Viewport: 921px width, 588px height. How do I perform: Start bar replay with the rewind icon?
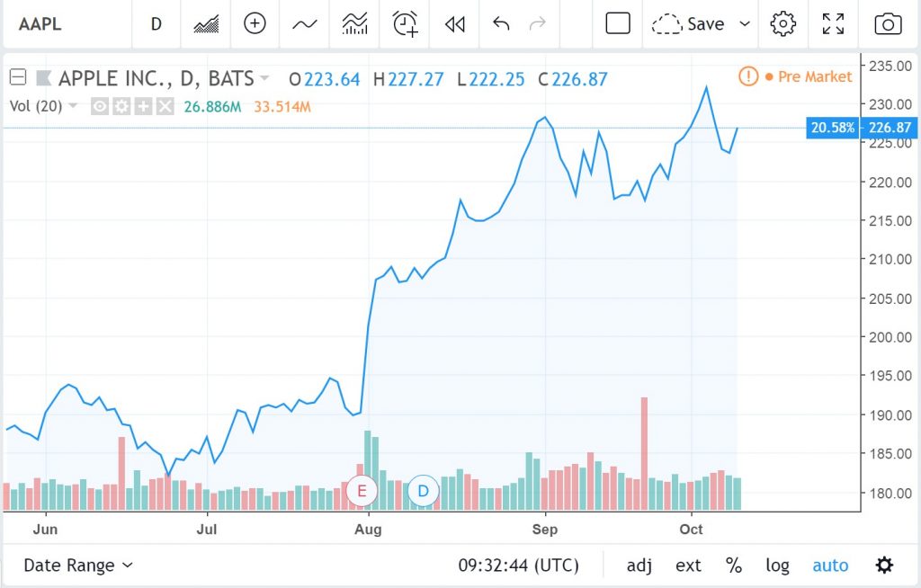pyautogui.click(x=454, y=24)
